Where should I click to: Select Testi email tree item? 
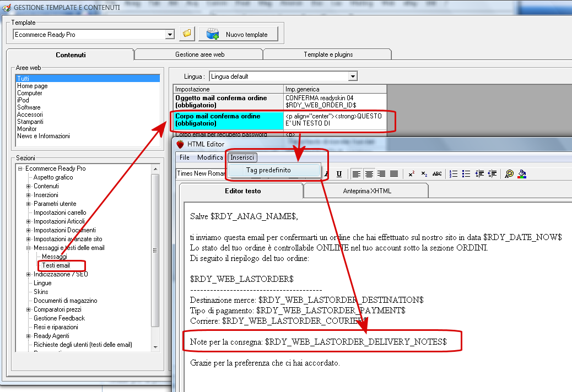[56, 265]
